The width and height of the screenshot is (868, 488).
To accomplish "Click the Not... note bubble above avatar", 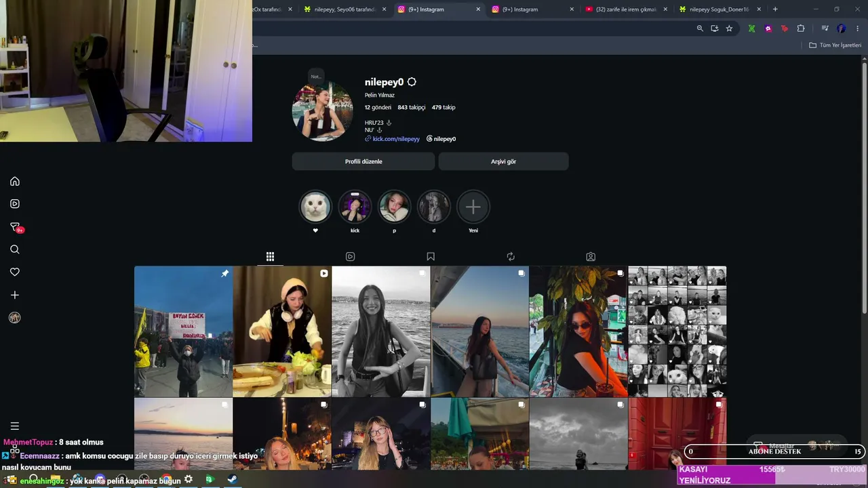I will pos(316,77).
